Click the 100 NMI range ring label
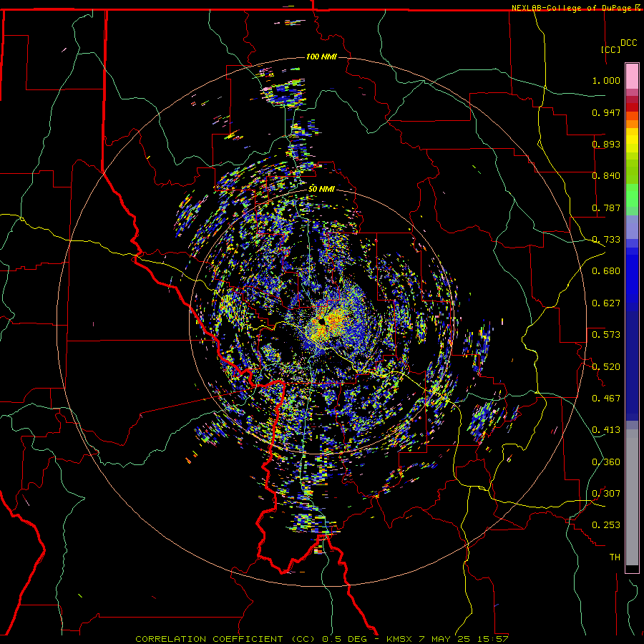Viewport: 644px width, 644px height. pyautogui.click(x=321, y=57)
